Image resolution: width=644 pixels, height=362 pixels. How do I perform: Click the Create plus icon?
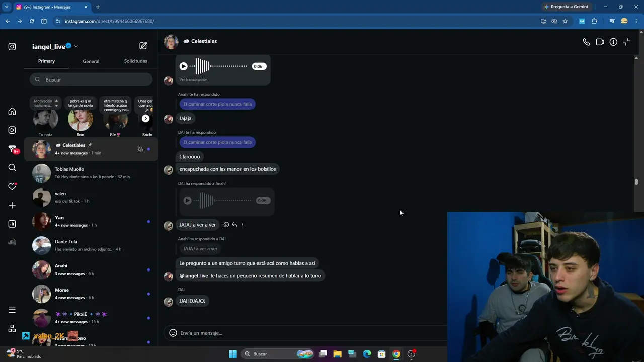[12, 205]
